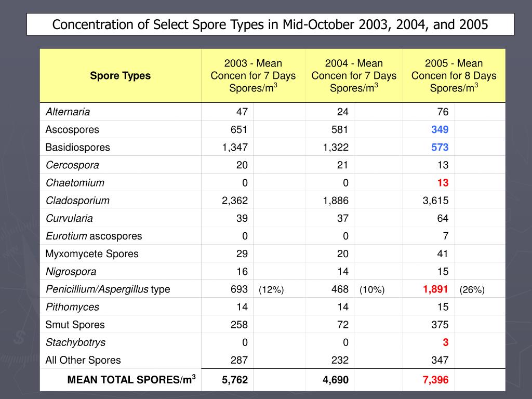
Task: Click the Curvularia 2004 value '37'
Action: [x=343, y=218]
